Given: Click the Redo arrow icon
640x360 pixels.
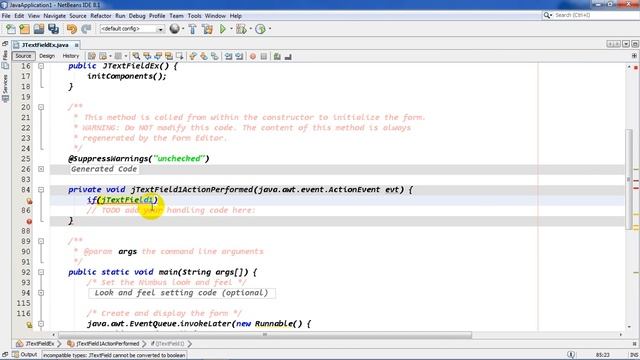Looking at the screenshot, I should click(x=86, y=29).
